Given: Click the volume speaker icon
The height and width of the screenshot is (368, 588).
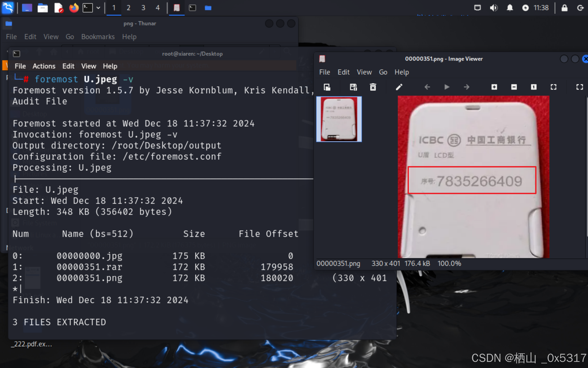Looking at the screenshot, I should pos(493,8).
